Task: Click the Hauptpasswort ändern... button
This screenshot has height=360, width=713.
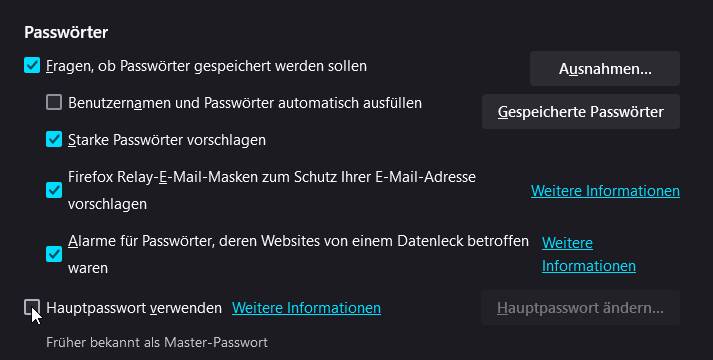Action: [581, 308]
